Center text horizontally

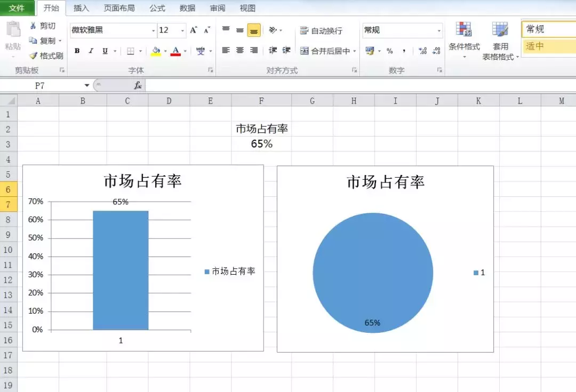[x=240, y=50]
